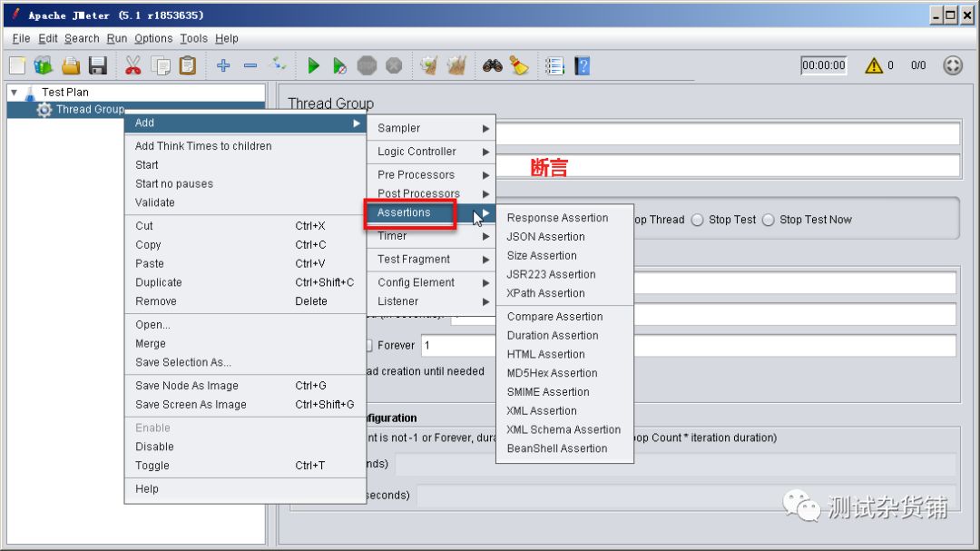Image resolution: width=980 pixels, height=551 pixels.
Task: Click the Paste clipboard icon
Action: pyautogui.click(x=188, y=65)
